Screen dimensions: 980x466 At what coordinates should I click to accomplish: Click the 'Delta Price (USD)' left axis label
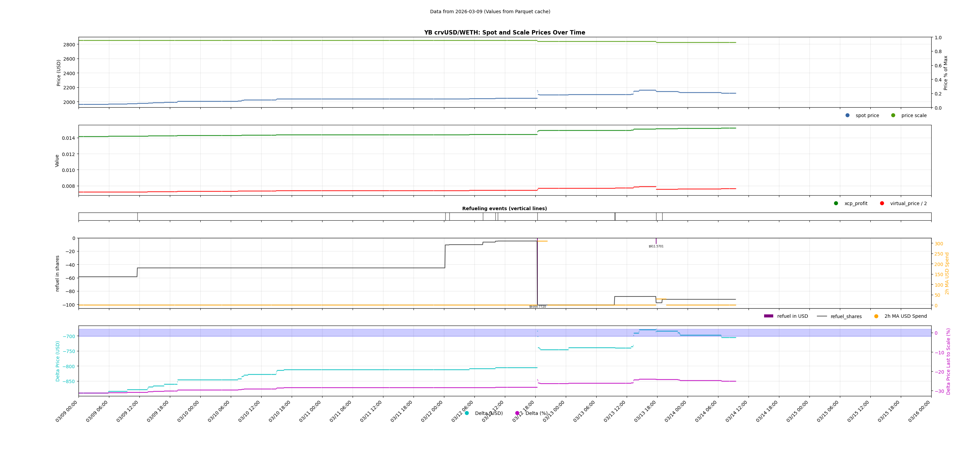point(58,361)
